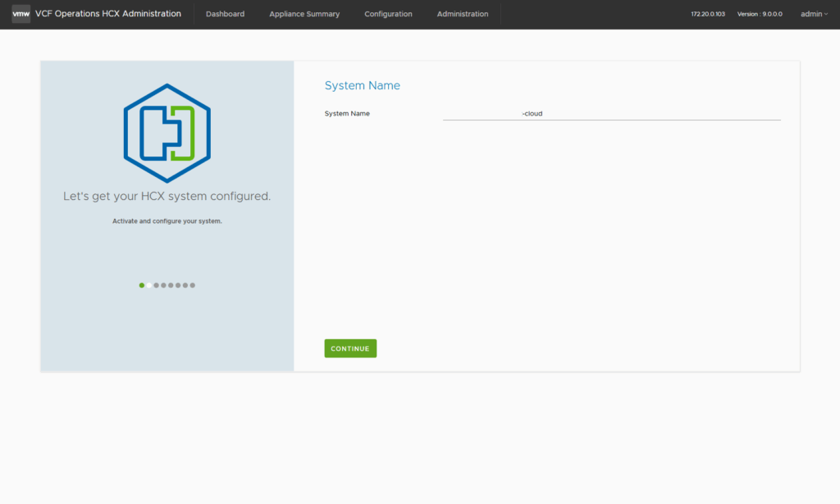Viewport: 840px width, 504px height.
Task: Click the System Name section heading
Action: point(363,85)
